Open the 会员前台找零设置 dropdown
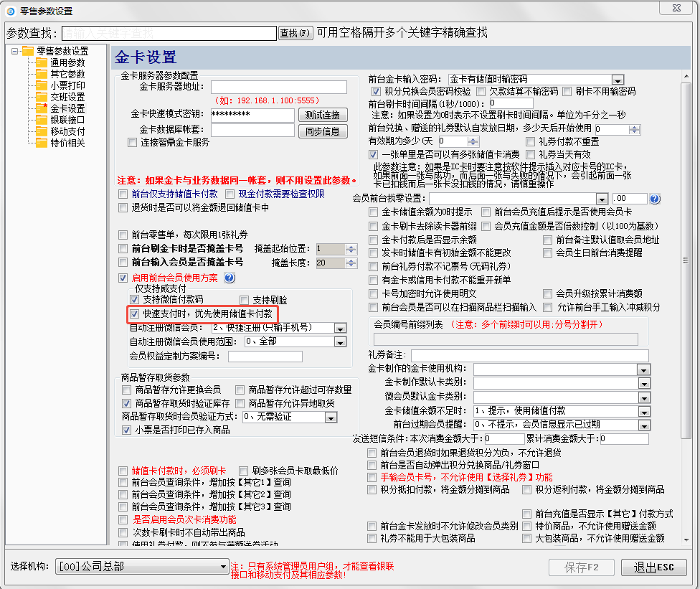Screen dimensions: 700x589 click(602, 199)
